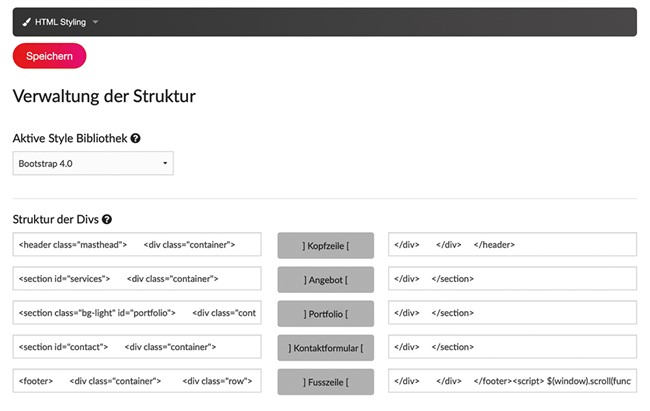The width and height of the screenshot is (650, 411).
Task: Open help icon next to Aktive Style Bibliothek
Action: tap(136, 138)
